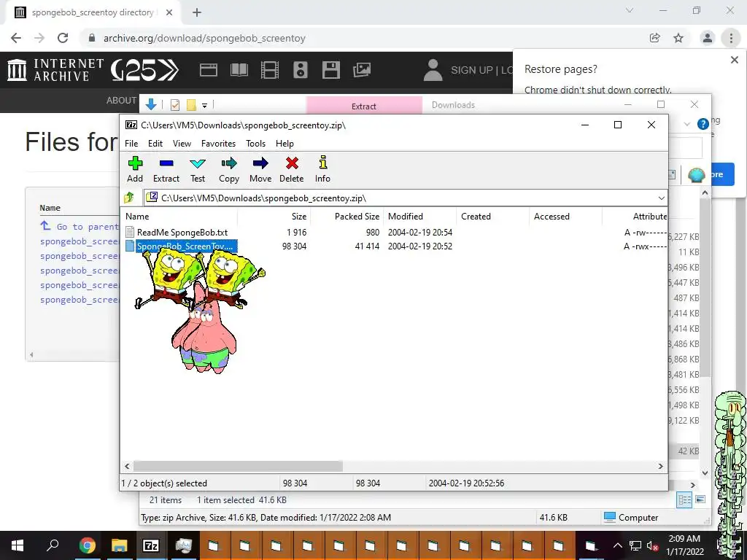
Task: Open Internet Archive web icon
Action: tap(208, 70)
